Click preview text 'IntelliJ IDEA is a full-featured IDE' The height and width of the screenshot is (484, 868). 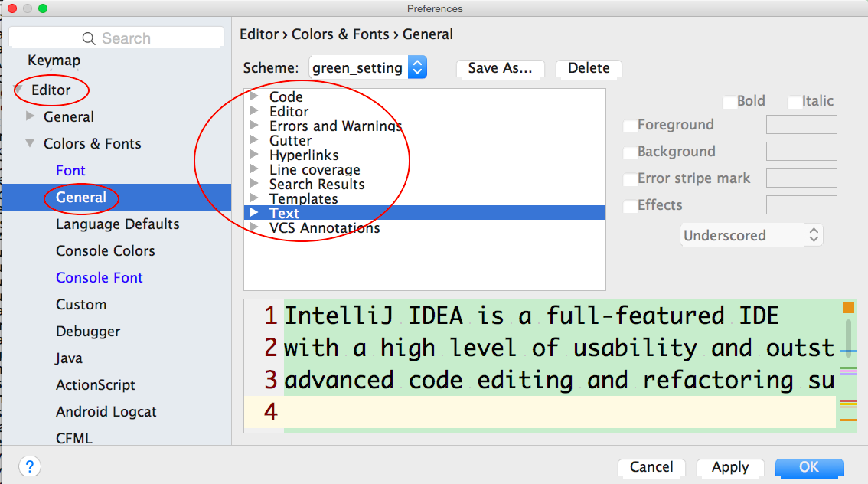click(x=531, y=316)
